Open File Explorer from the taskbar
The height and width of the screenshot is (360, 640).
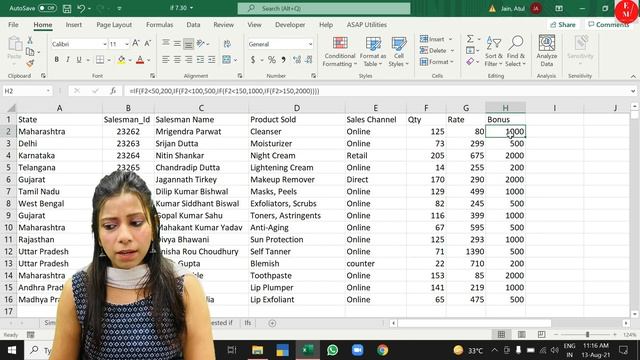pyautogui.click(x=257, y=350)
